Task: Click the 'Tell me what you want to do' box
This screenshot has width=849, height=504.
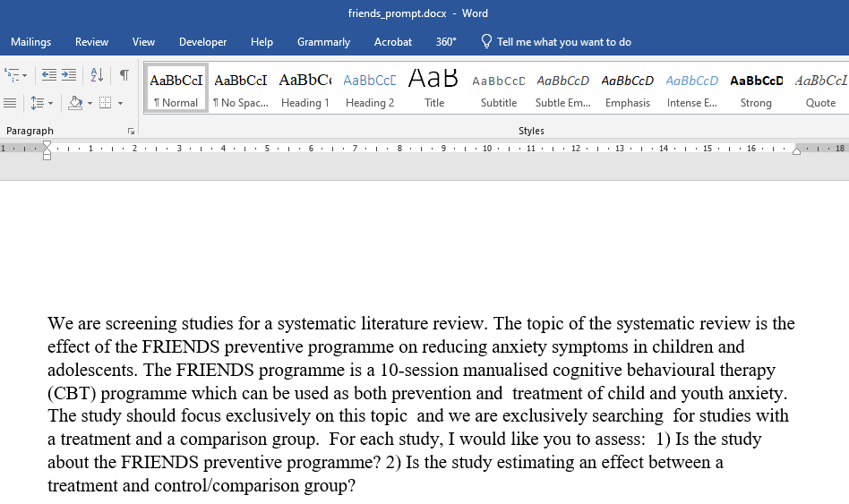Action: click(564, 42)
